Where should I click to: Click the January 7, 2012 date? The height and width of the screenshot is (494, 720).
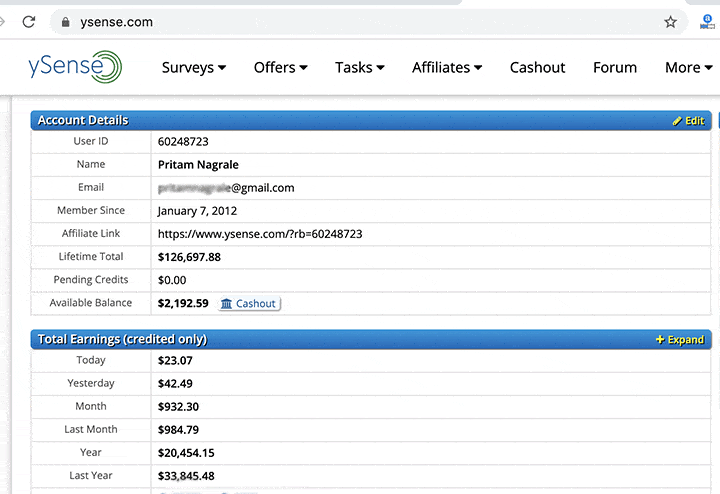[x=197, y=211]
